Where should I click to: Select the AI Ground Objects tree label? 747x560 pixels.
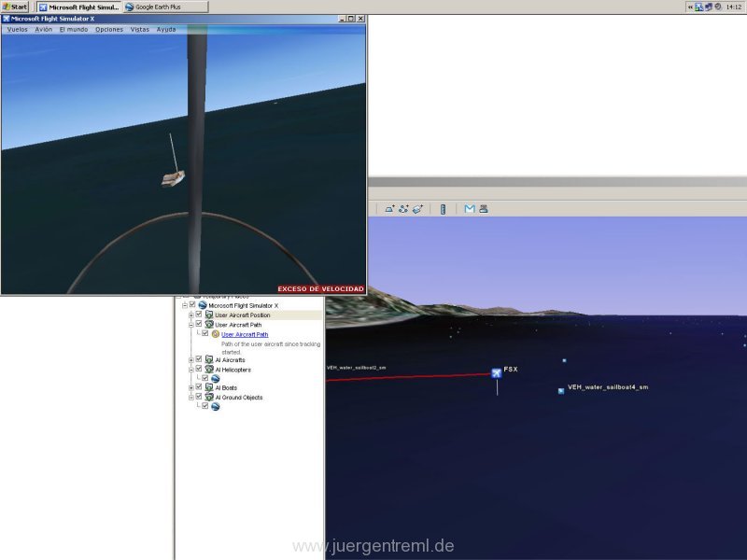point(238,398)
